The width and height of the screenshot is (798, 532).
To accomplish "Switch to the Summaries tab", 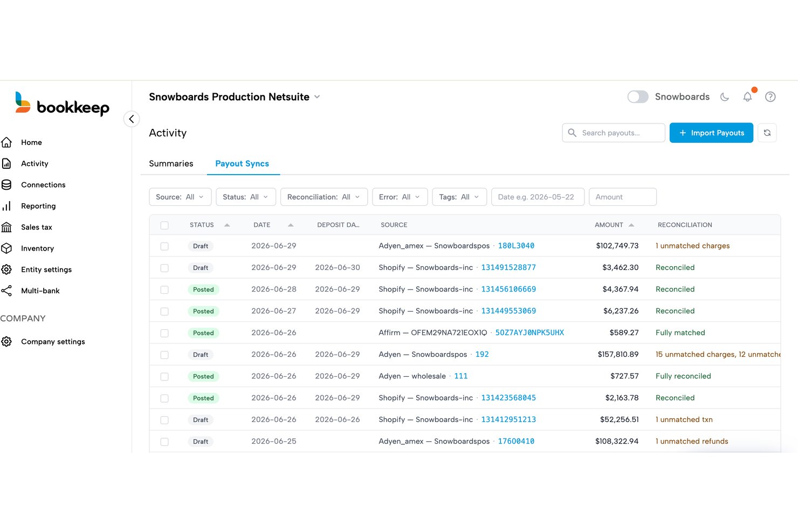I will coord(171,164).
